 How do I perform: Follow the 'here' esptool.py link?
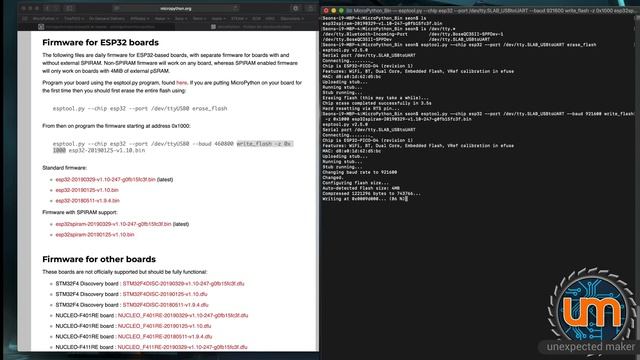(x=182, y=82)
